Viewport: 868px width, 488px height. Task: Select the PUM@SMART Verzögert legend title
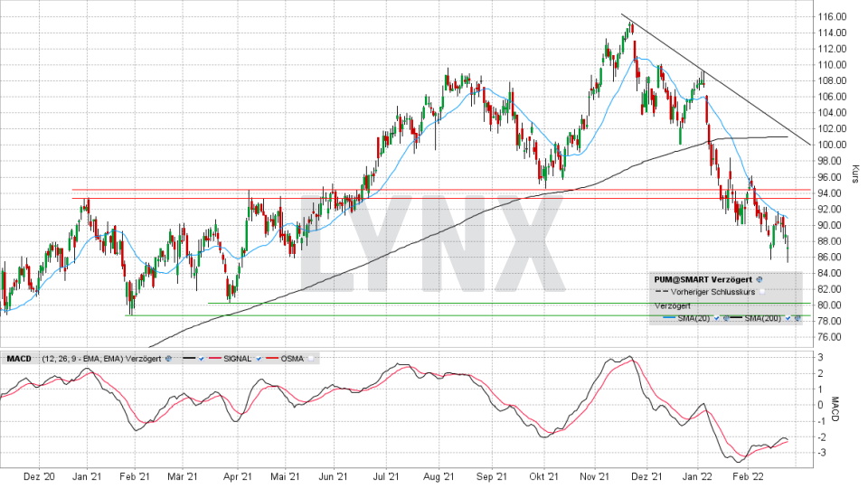pyautogui.click(x=703, y=279)
